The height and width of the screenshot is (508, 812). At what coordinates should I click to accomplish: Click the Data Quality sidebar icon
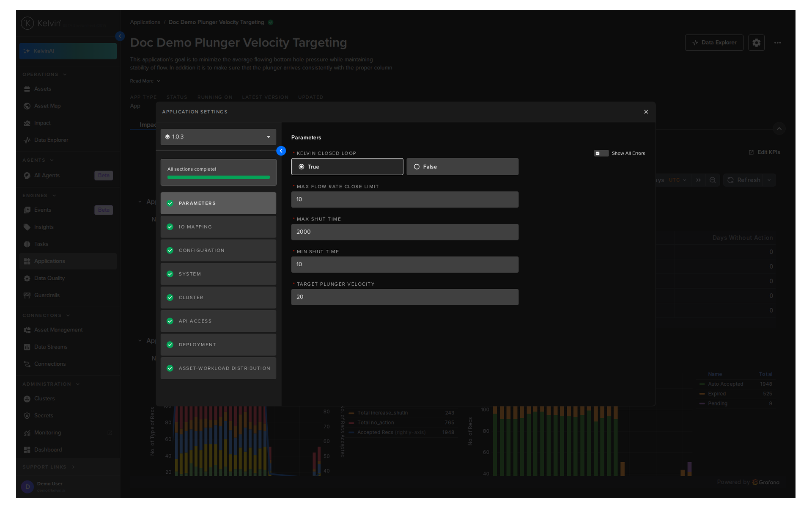27,278
